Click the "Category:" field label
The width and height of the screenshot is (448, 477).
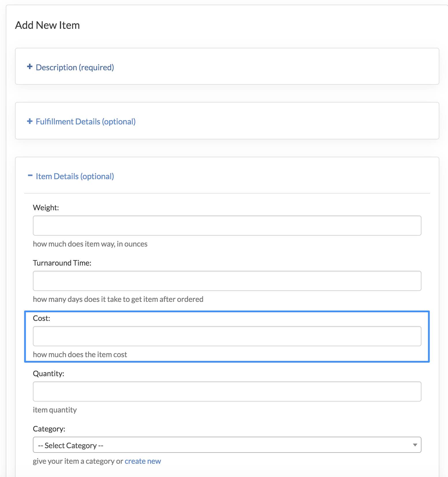click(x=49, y=429)
